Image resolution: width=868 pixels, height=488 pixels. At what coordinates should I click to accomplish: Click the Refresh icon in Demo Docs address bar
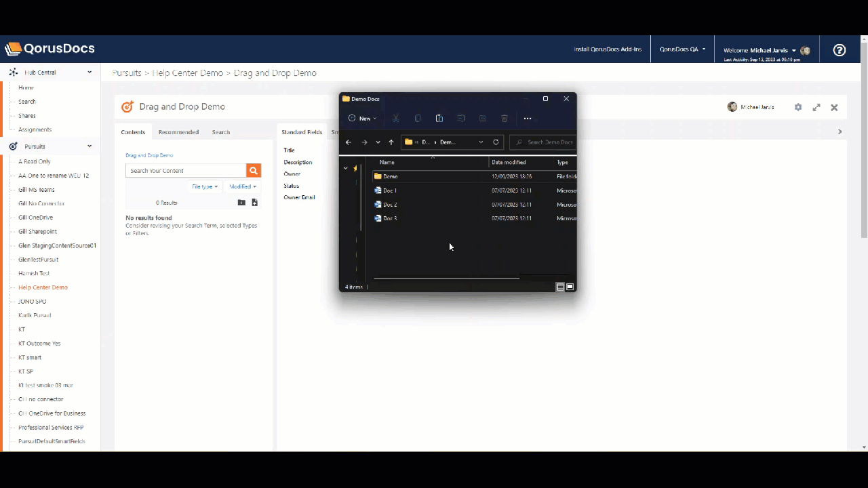click(496, 142)
